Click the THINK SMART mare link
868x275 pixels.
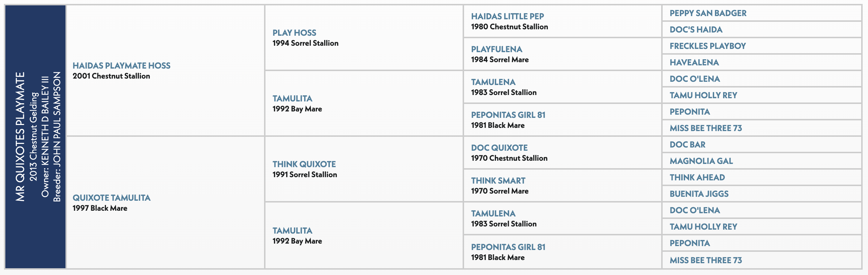498,181
